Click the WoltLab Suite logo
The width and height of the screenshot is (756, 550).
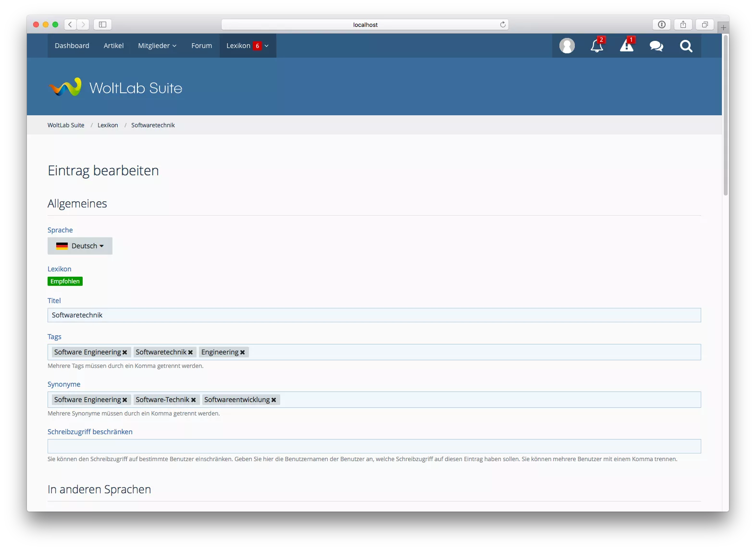pyautogui.click(x=115, y=87)
